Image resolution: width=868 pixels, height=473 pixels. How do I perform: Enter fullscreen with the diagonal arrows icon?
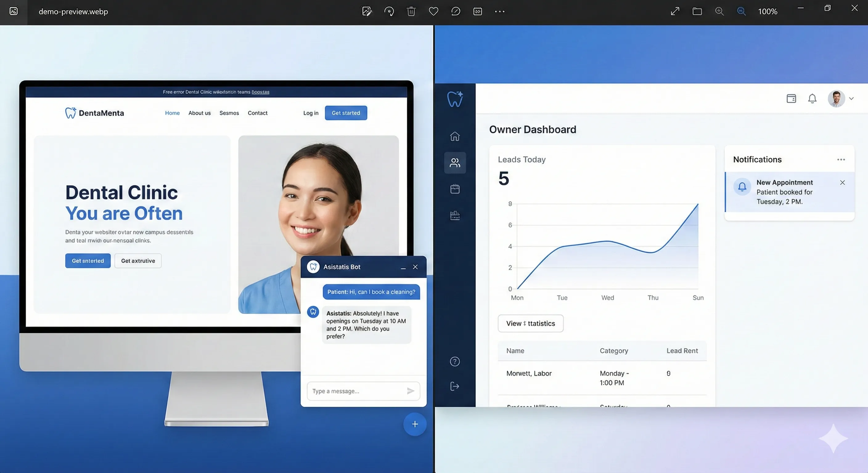pos(675,11)
